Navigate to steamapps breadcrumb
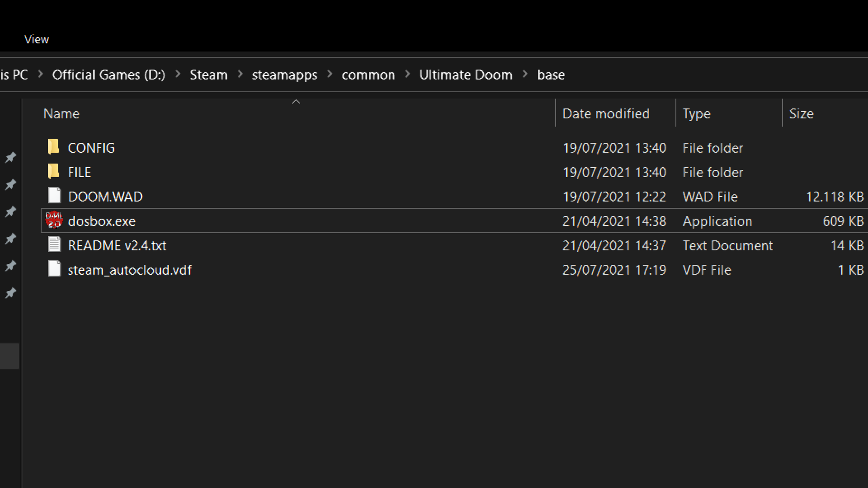The width and height of the screenshot is (868, 488). 284,75
